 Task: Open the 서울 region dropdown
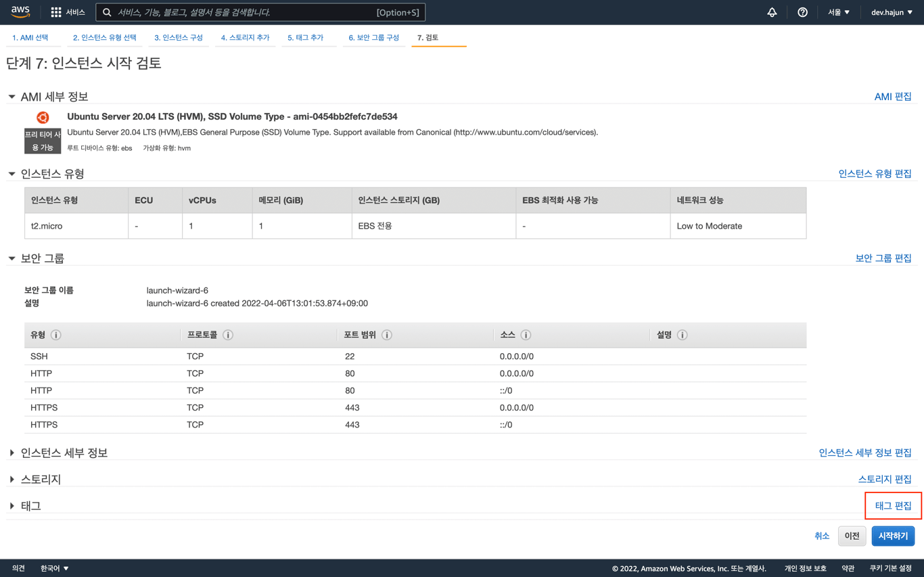coord(839,12)
